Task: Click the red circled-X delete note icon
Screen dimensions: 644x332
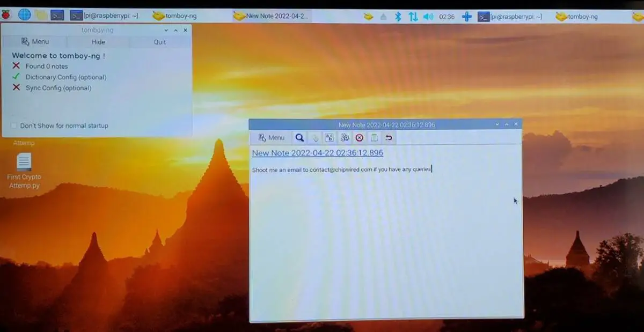Action: (x=359, y=138)
